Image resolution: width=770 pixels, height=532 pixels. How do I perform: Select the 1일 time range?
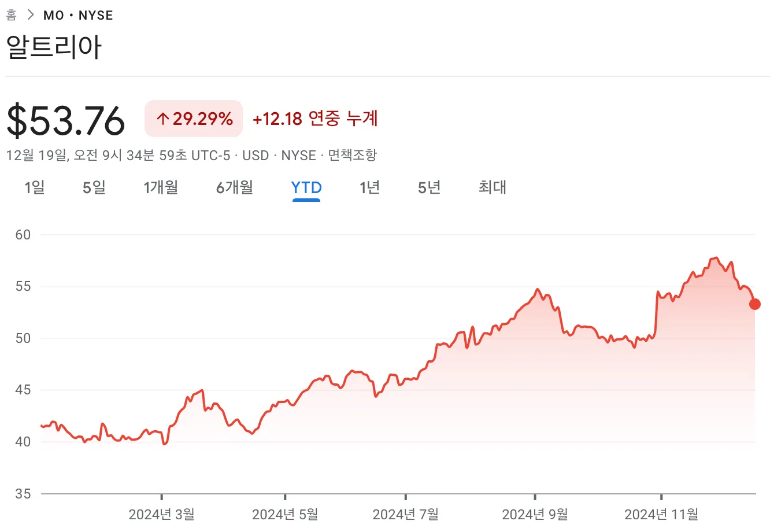click(x=34, y=187)
